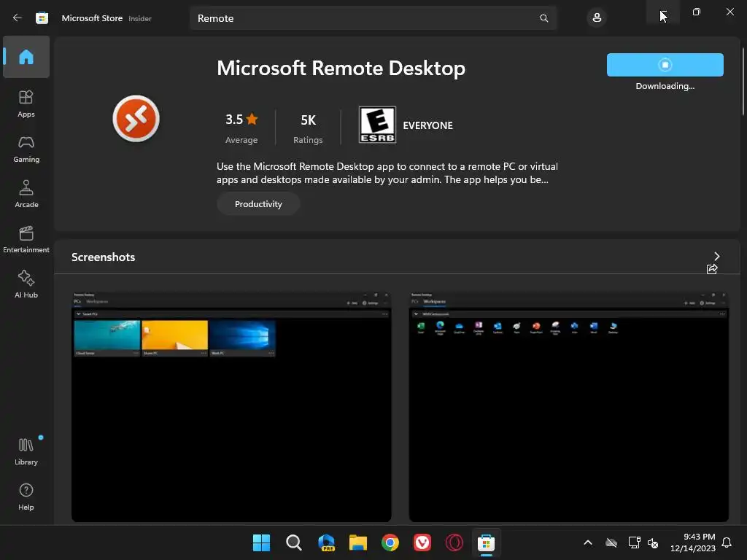Stop the download with the blue button
Screen dimensions: 747x560
click(x=665, y=65)
